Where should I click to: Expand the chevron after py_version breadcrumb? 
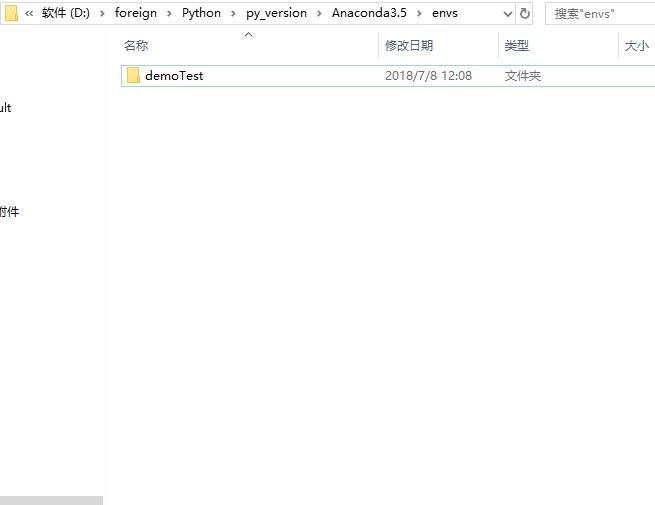click(320, 14)
